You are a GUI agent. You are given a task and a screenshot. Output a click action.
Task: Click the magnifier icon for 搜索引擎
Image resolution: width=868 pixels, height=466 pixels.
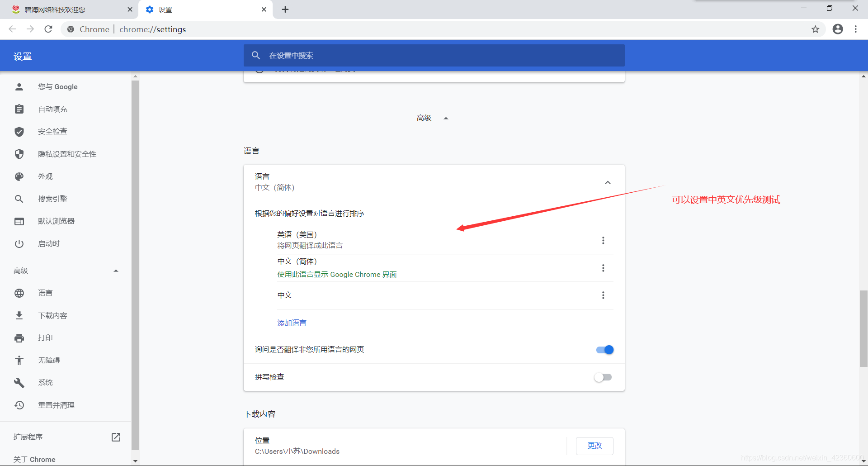(x=19, y=199)
